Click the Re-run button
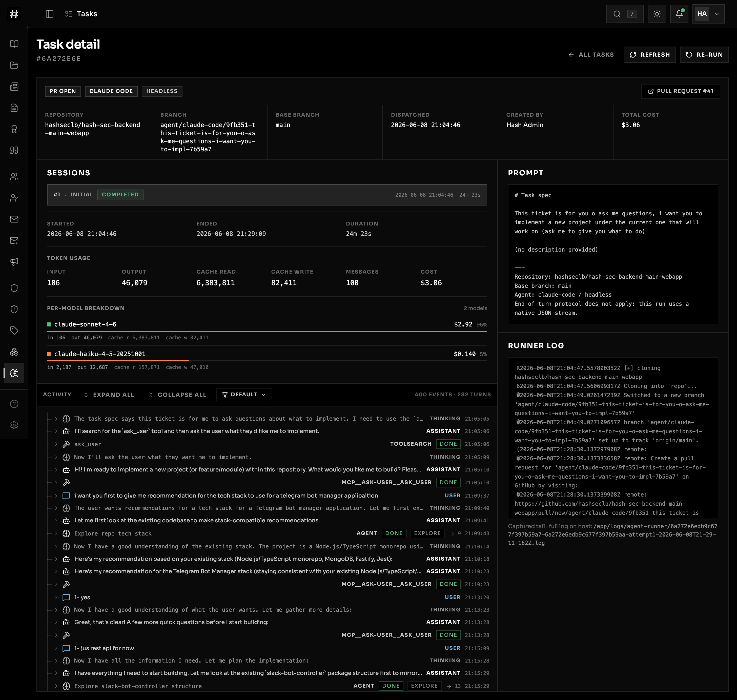Viewport: 737px width, 700px height. pos(704,54)
